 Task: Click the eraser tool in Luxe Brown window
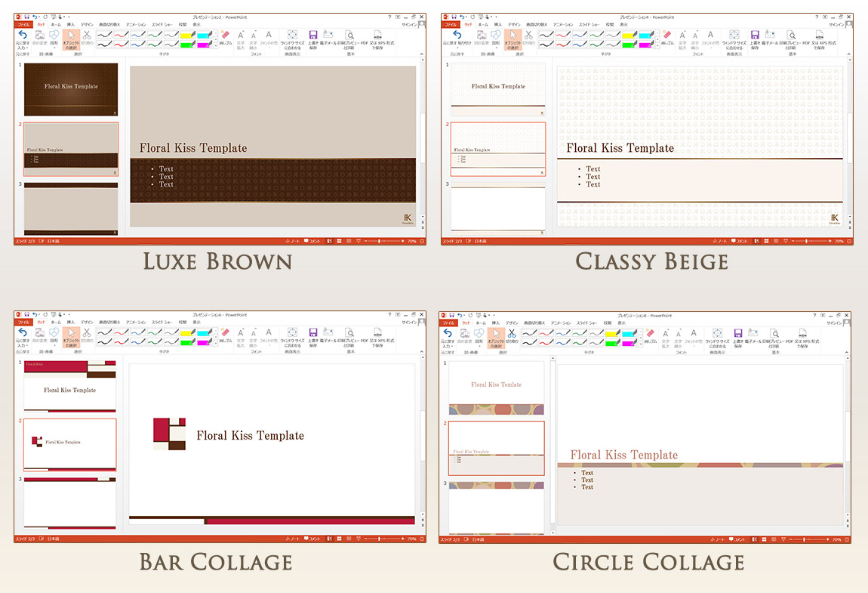226,36
